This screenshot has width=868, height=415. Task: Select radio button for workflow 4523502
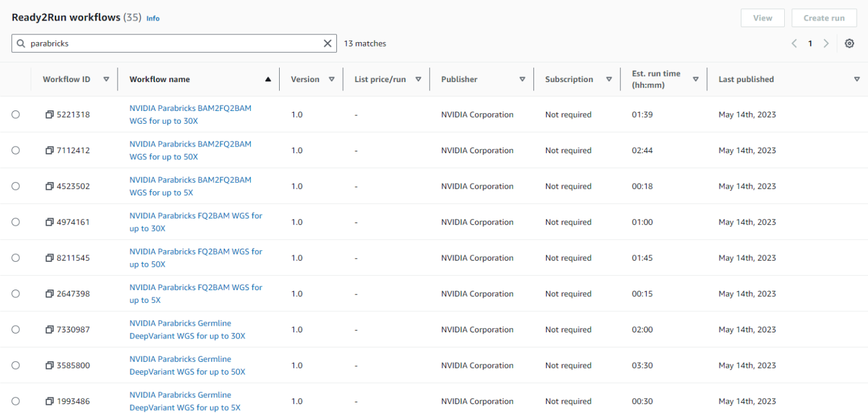tap(16, 186)
